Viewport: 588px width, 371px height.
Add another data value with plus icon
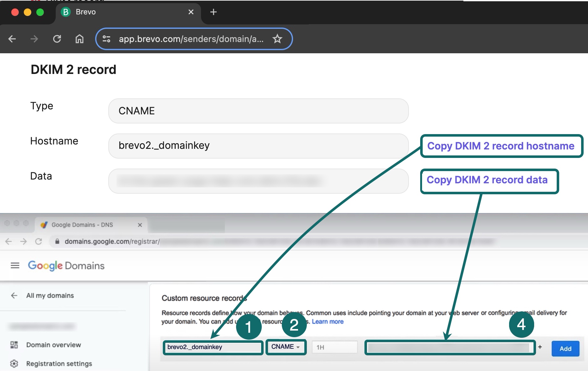point(540,347)
